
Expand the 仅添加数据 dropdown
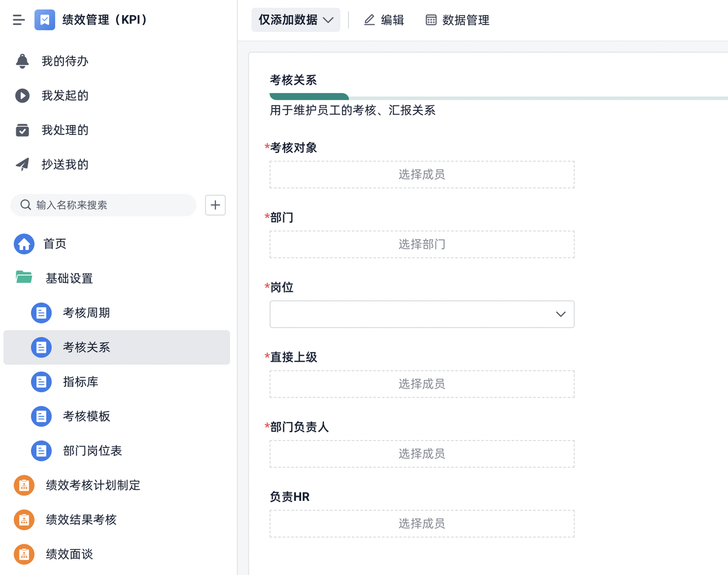[x=295, y=20]
